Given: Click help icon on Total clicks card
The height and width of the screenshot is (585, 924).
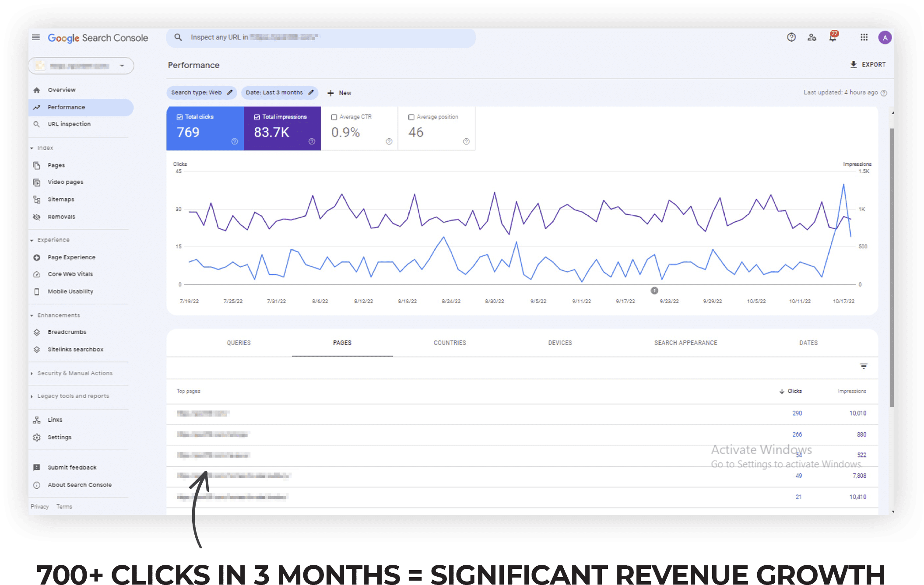Looking at the screenshot, I should 235,141.
